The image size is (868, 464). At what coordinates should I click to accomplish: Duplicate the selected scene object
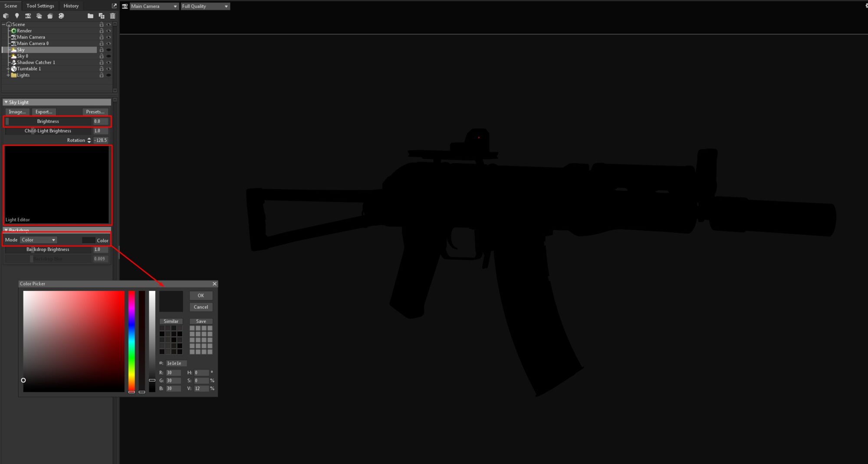pos(102,16)
